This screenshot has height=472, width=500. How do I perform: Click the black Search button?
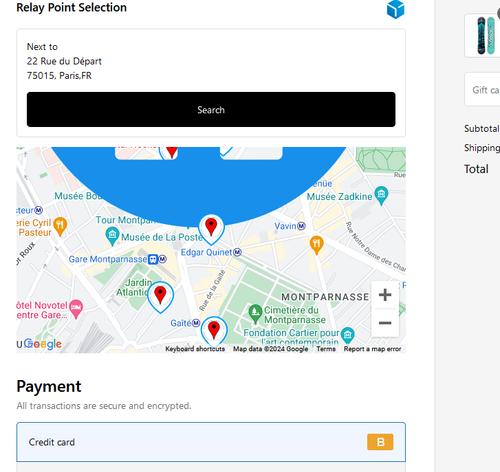tap(211, 110)
